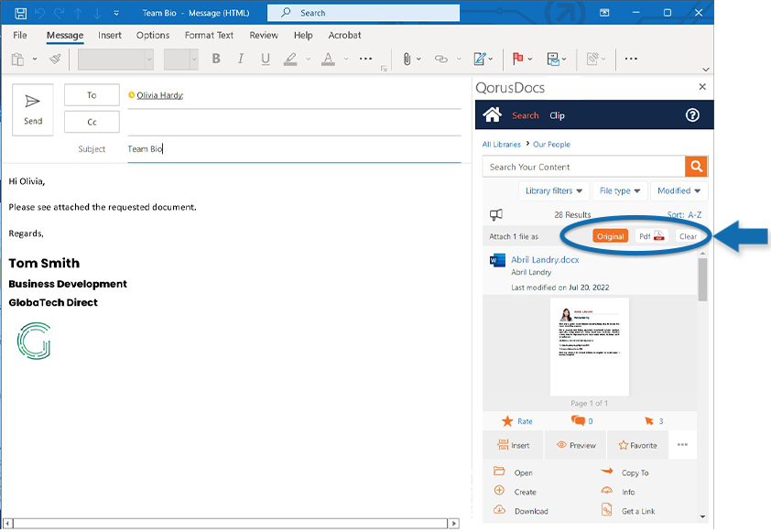Open Our People breadcrumb link

552,145
